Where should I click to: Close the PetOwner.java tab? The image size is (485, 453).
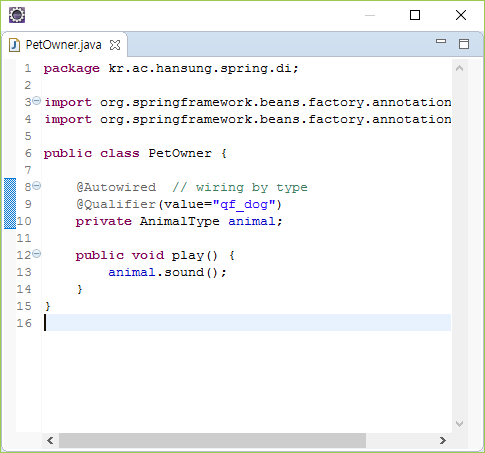(115, 45)
